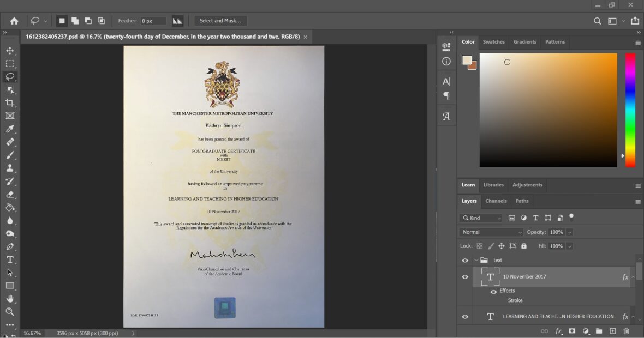Screen dimensions: 644x338
Task: Switch to the Gradients tab
Action: (524, 42)
